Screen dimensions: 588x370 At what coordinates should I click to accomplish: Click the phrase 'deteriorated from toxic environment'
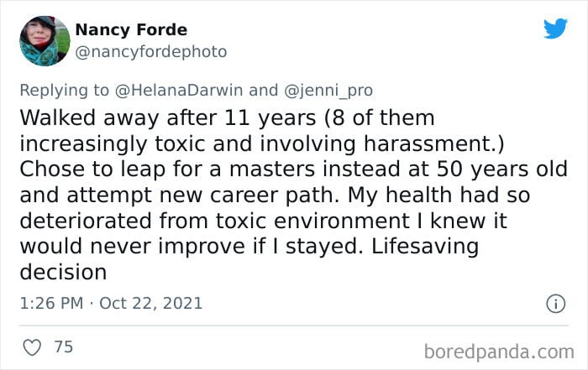click(x=214, y=221)
